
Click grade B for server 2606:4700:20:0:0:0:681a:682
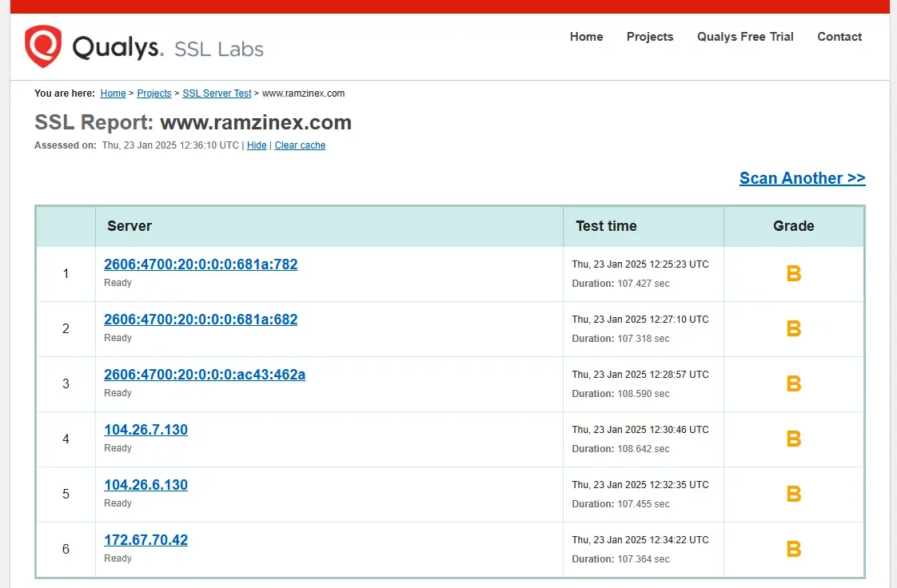coord(793,328)
